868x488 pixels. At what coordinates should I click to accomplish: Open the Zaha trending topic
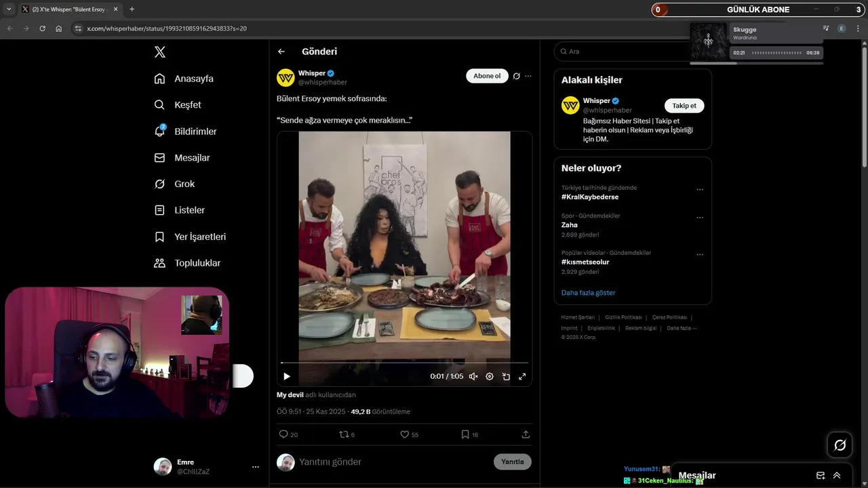pyautogui.click(x=570, y=225)
